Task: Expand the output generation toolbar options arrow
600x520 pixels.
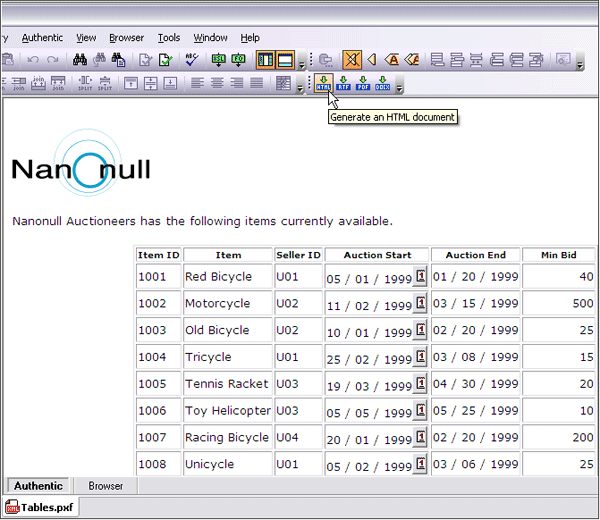Action: [x=399, y=86]
